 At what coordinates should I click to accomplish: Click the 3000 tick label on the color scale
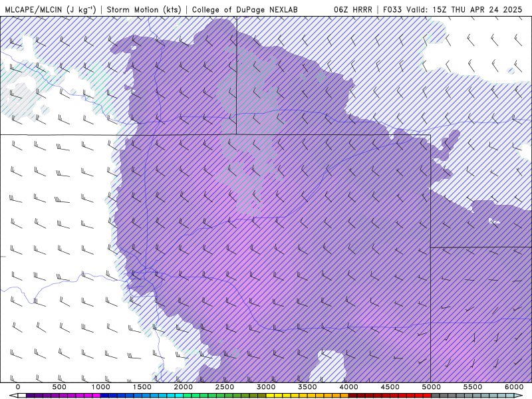coord(266,387)
